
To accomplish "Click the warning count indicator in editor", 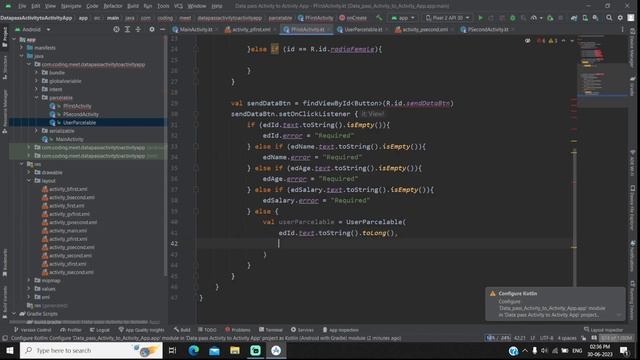I will [553, 41].
